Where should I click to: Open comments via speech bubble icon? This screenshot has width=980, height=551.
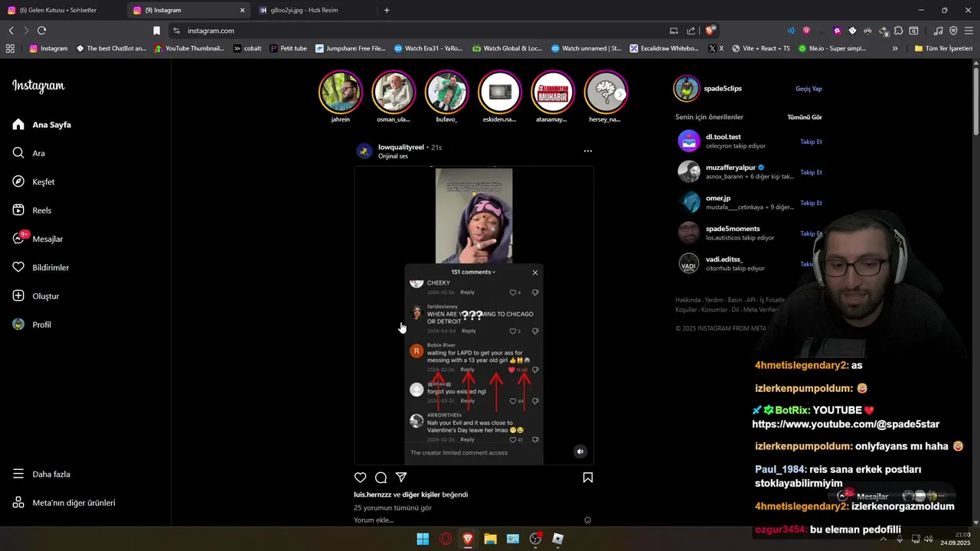381,478
